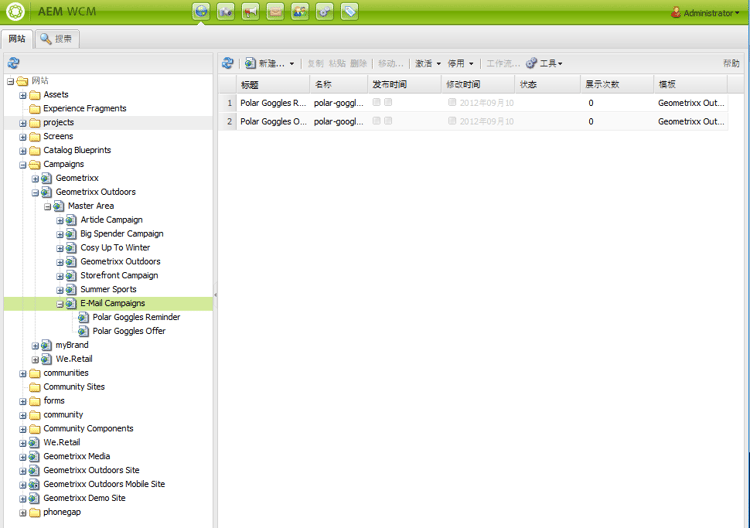Click the 工作流 (Workflow) toolbar button
750x528 pixels.
[x=503, y=64]
